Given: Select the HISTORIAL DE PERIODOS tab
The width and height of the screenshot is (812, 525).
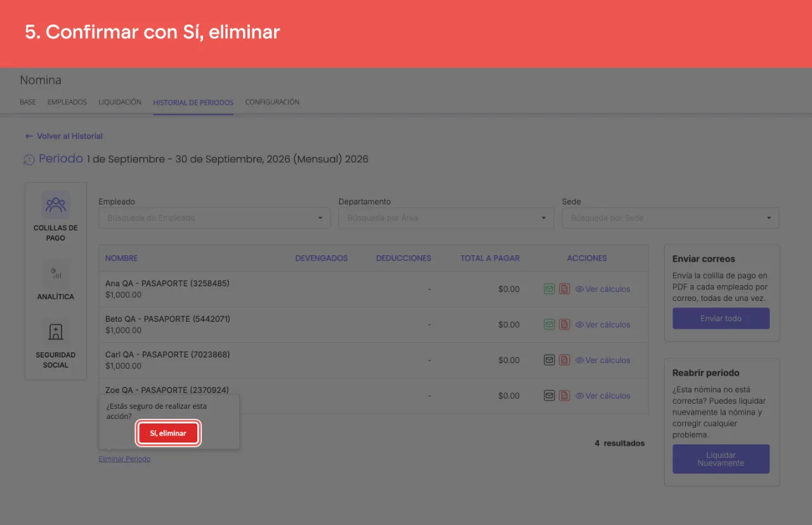Looking at the screenshot, I should pos(193,102).
